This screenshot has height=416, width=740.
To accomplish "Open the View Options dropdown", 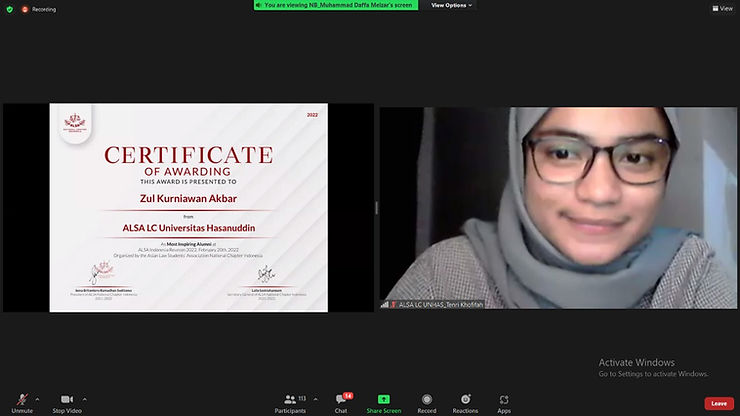I will coord(451,5).
